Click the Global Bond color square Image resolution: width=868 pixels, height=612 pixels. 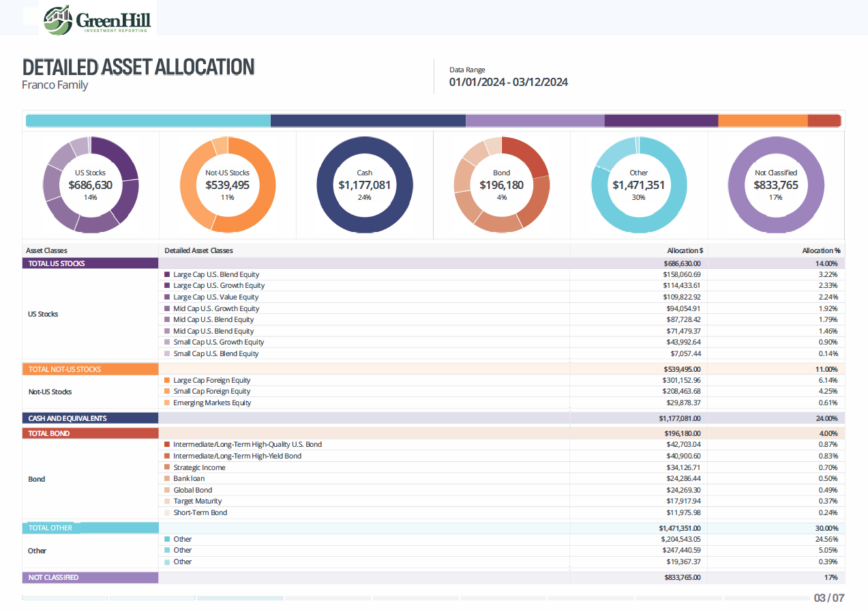pos(167,490)
